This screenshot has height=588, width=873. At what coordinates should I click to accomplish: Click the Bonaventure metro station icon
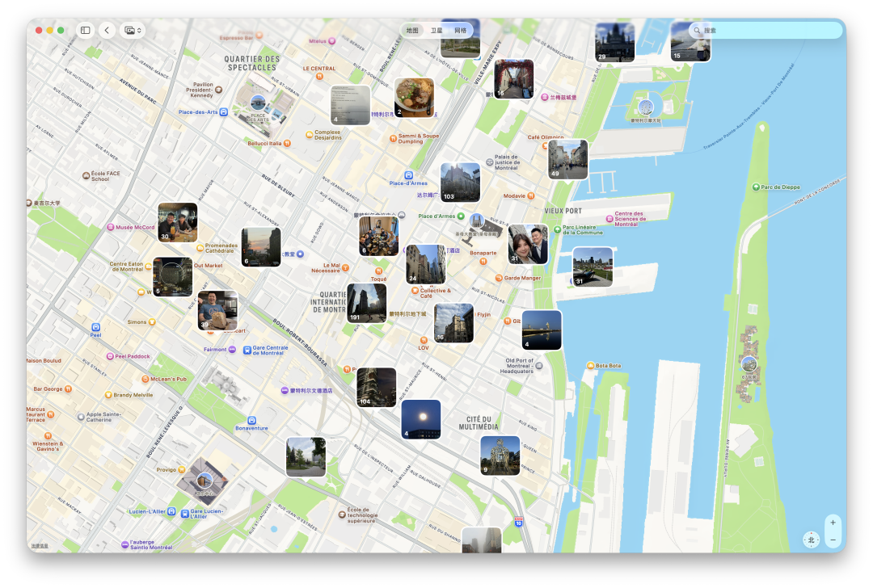(x=251, y=421)
